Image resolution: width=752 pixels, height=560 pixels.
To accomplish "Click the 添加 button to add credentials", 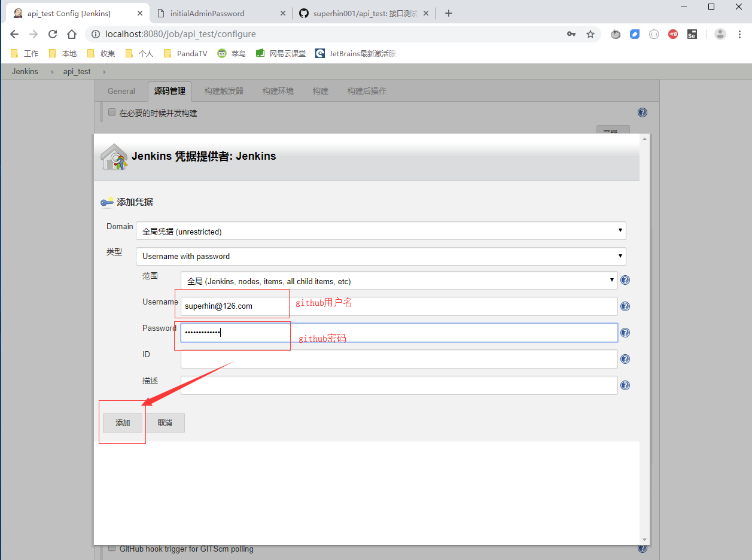I will [123, 422].
